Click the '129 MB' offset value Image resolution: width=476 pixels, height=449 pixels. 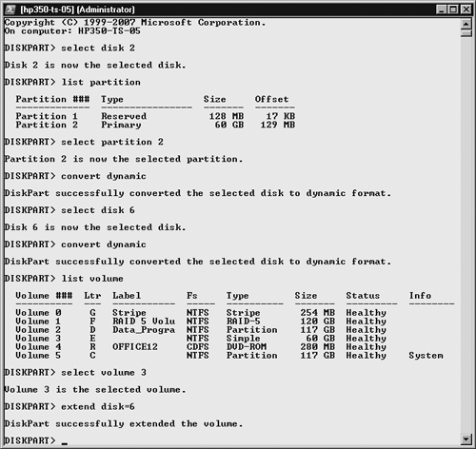click(x=277, y=125)
